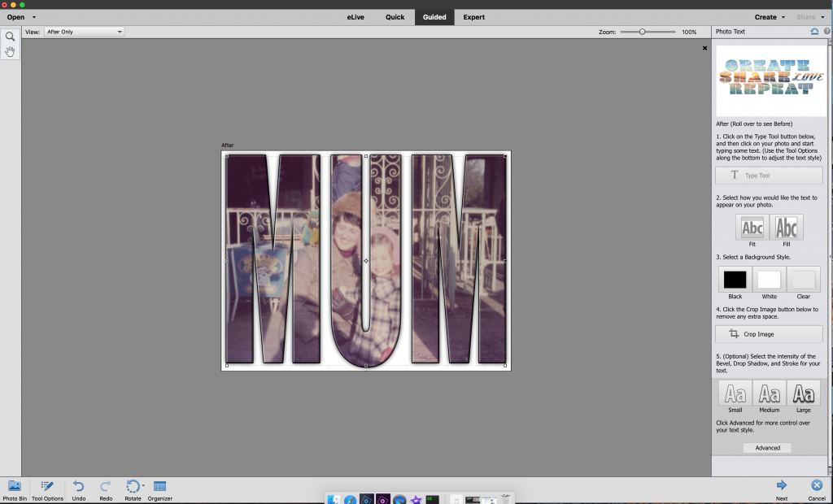Switch to the Quick tab
Viewport: 833px width, 504px height.
pyautogui.click(x=395, y=17)
